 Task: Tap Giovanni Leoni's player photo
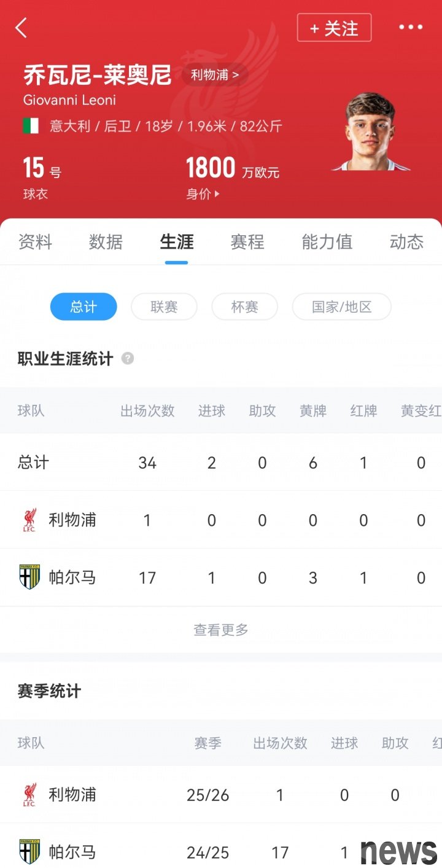pyautogui.click(x=370, y=132)
